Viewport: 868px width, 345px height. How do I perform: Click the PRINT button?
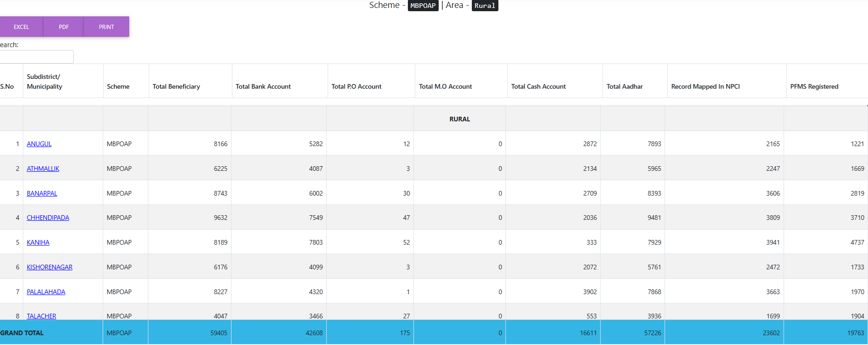[x=106, y=27]
